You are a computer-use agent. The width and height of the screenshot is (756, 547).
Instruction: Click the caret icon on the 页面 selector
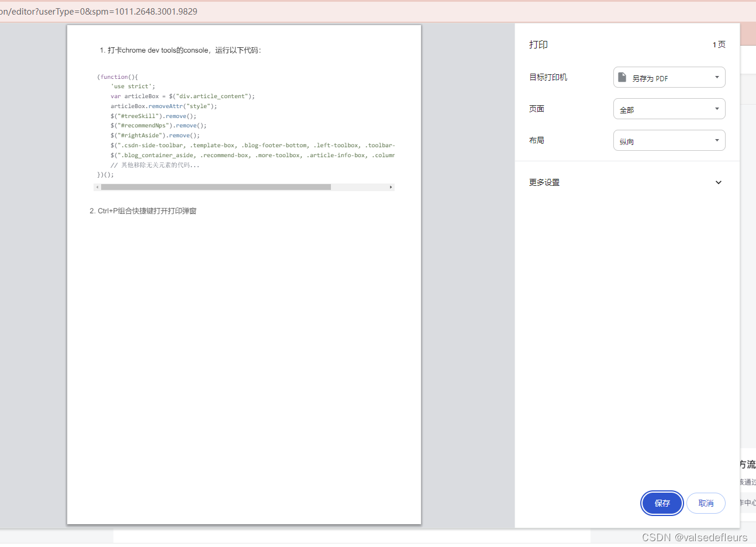coord(716,109)
